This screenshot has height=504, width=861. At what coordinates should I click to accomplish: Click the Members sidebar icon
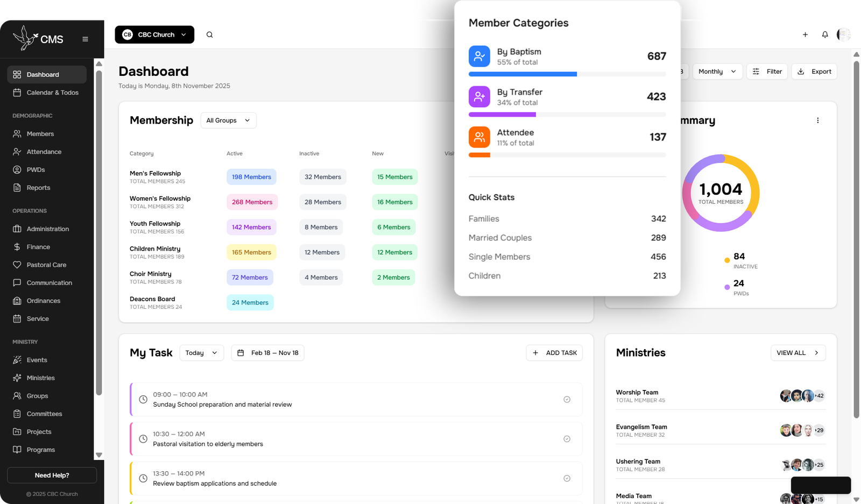tap(17, 134)
